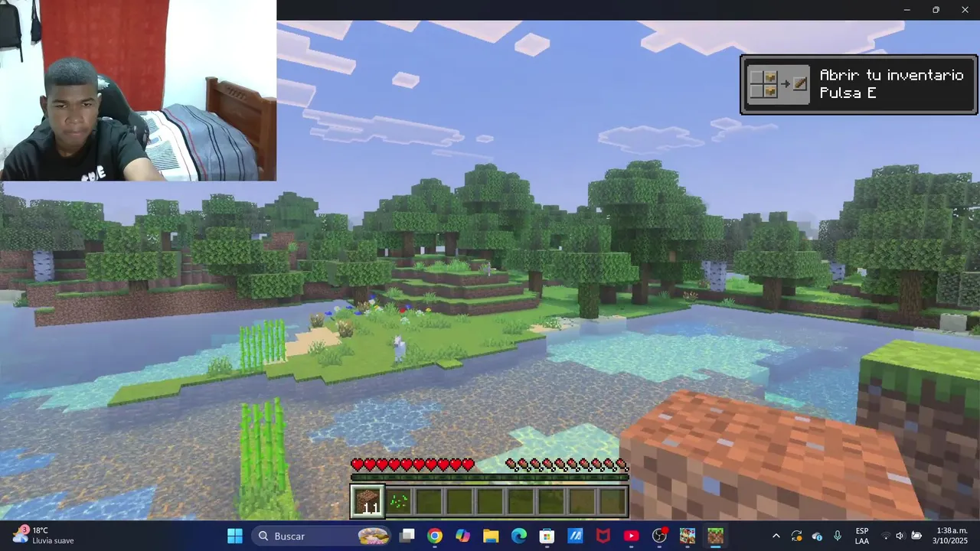Open the blue slanted-stripe app on taskbar
Viewport: 980px width, 551px height.
[x=575, y=536]
